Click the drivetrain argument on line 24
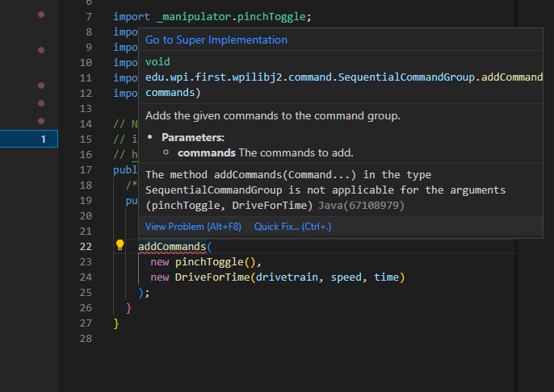The height and width of the screenshot is (392, 554). tap(288, 277)
